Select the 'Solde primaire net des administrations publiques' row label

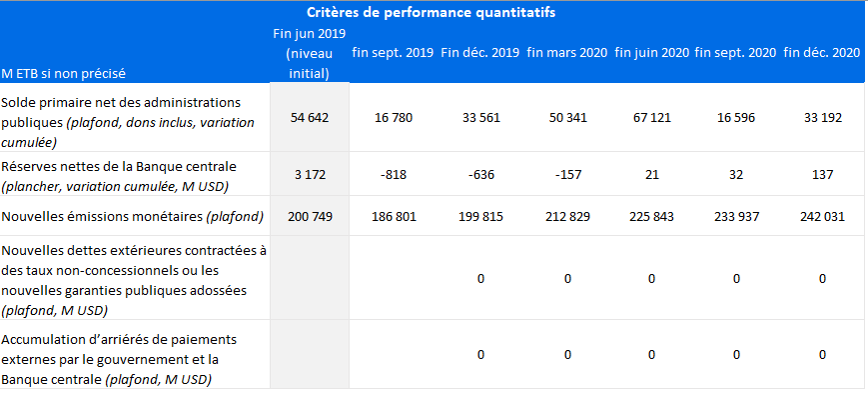point(129,123)
